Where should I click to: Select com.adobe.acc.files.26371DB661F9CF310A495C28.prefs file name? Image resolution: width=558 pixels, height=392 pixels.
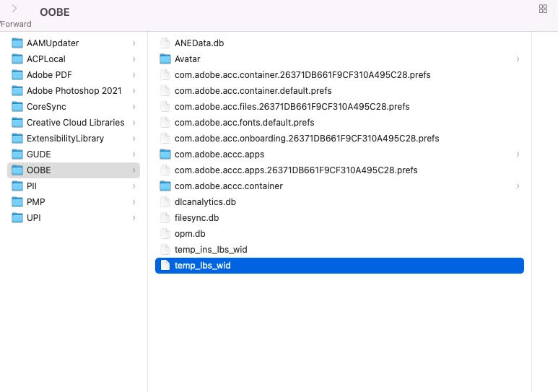[292, 106]
